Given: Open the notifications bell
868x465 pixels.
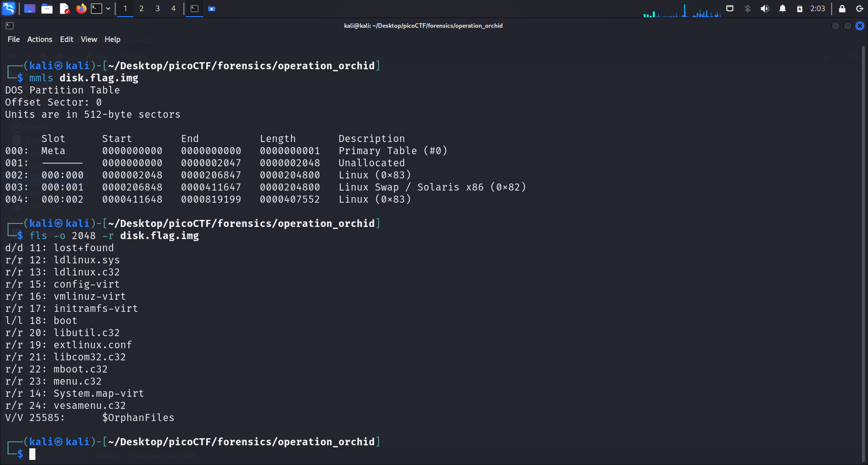Looking at the screenshot, I should pos(782,9).
